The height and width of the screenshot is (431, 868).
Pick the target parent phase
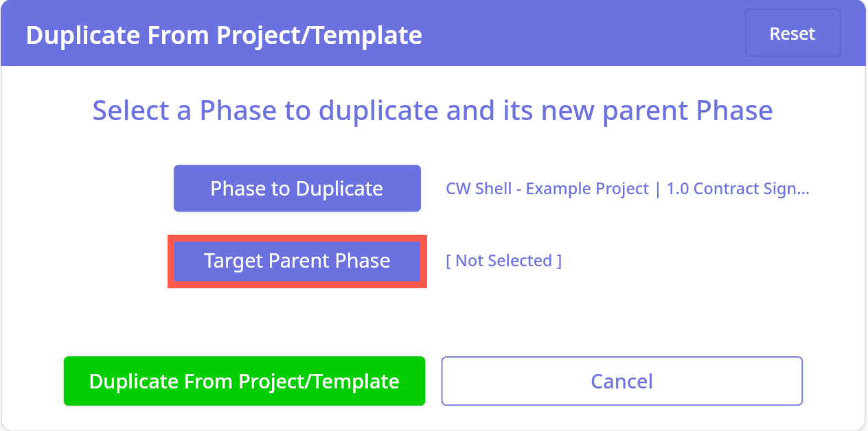(297, 261)
